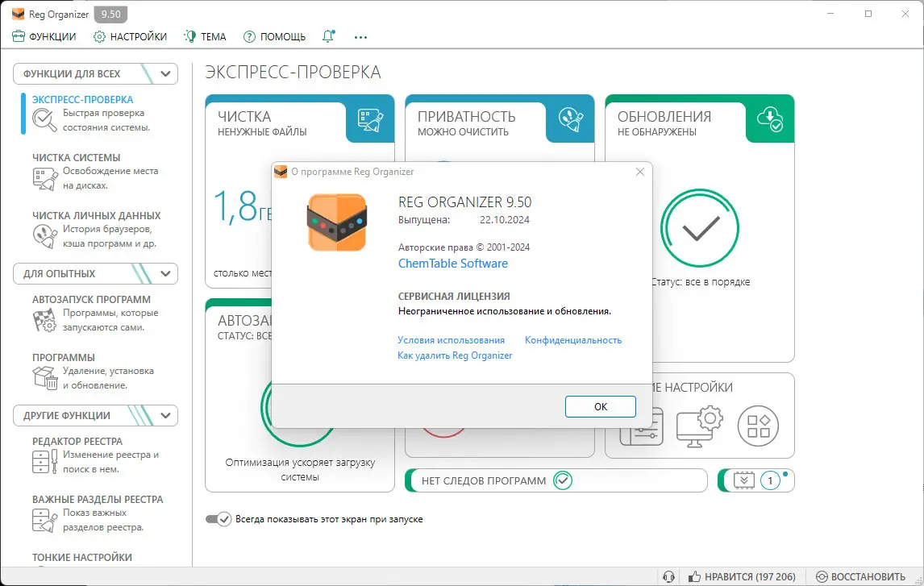Open the ChemTable Software link

click(x=453, y=264)
